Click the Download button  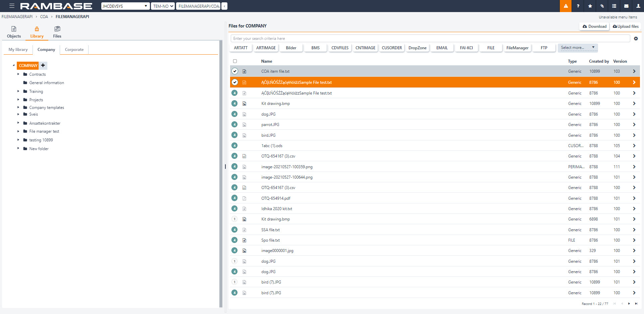tap(594, 26)
